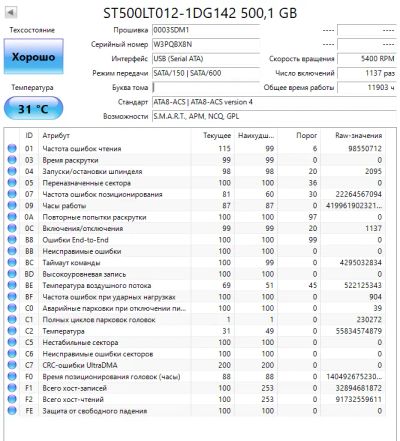This screenshot has width=400, height=441.
Task: Click the status icon for CRC-ошибки UltraDMA
Action: pyautogui.click(x=12, y=365)
